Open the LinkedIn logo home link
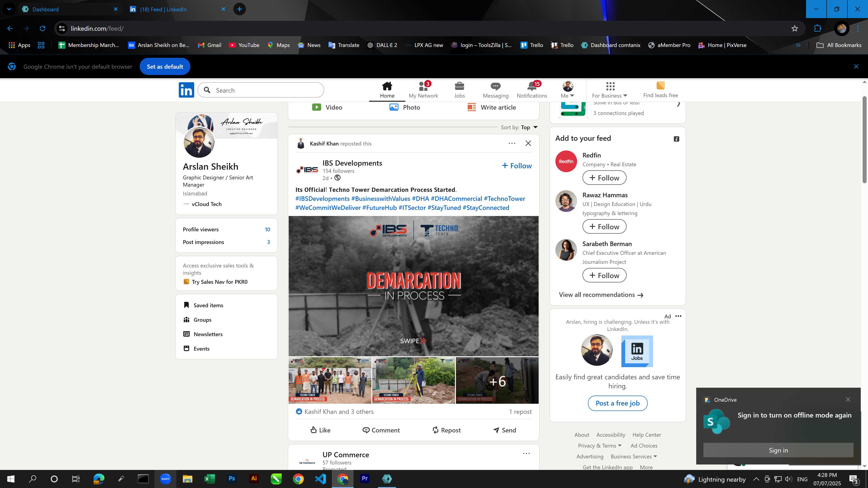Viewport: 868px width, 488px height. point(186,90)
